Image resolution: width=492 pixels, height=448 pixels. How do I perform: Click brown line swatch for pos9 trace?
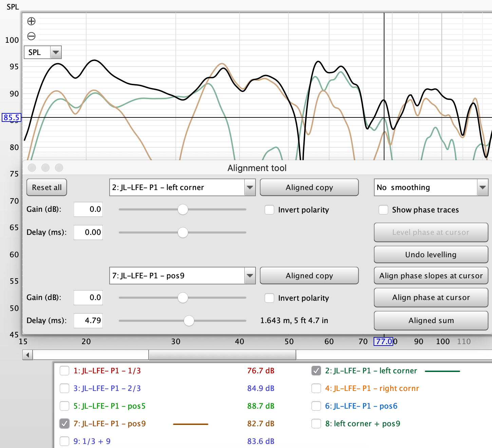[x=191, y=424]
